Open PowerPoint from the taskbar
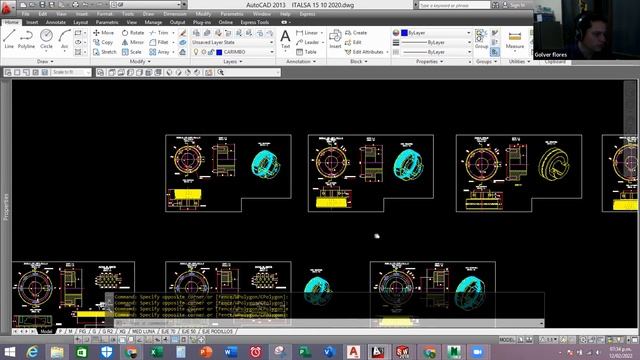640x360 pixels. (x=206, y=352)
